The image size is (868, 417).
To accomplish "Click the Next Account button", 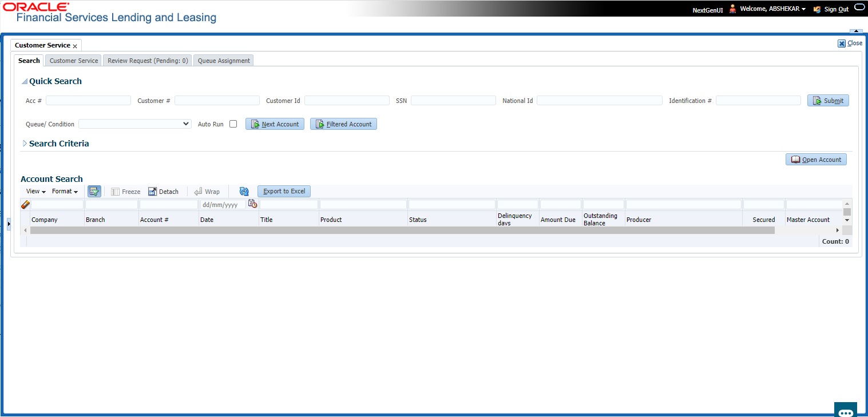I will click(x=275, y=124).
